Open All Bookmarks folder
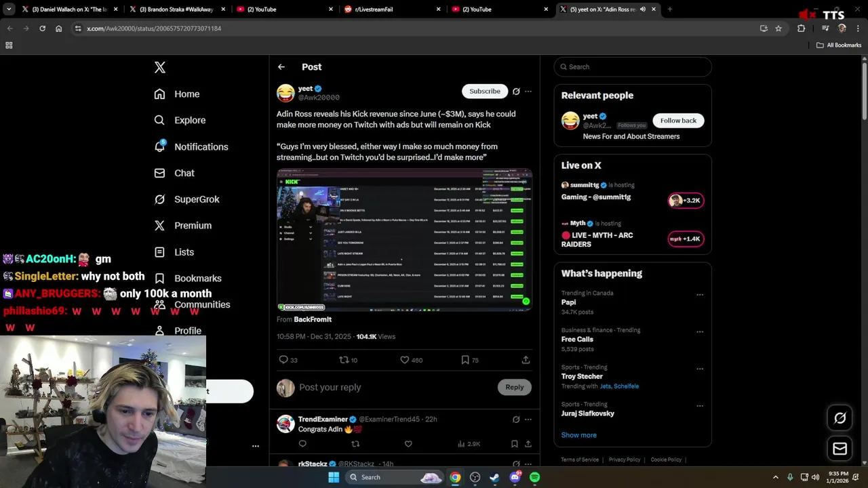 coord(839,45)
